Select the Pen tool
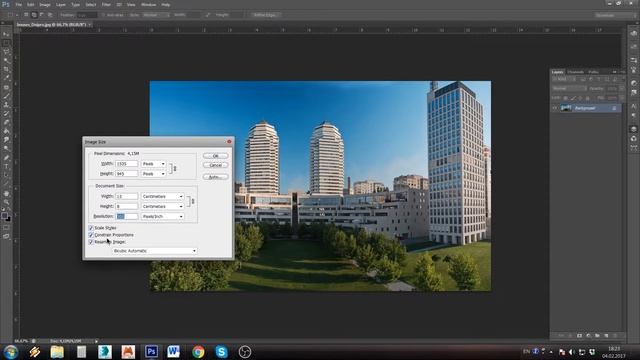 coord(6,158)
